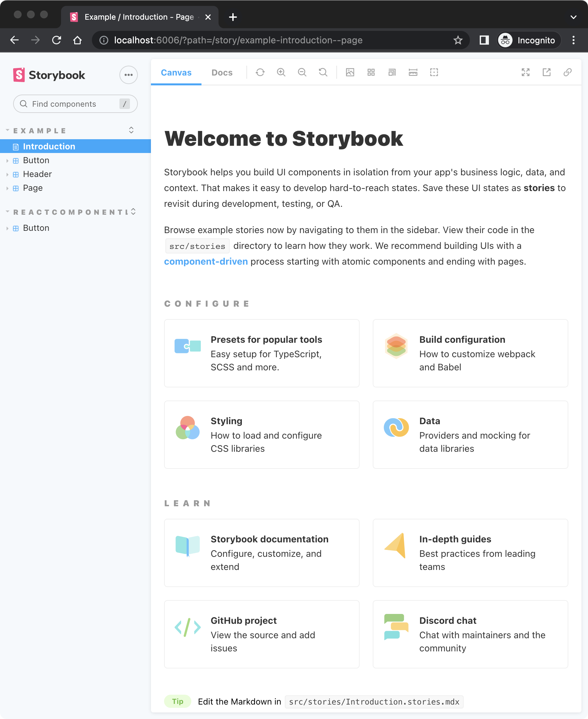
Task: Open the In-depth guides card
Action: [470, 553]
